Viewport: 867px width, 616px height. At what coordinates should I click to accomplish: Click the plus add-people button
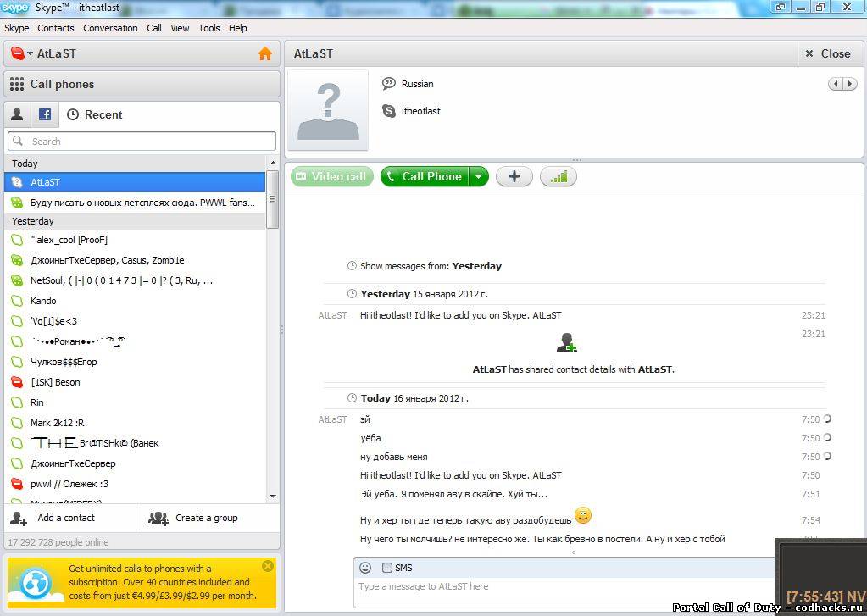click(514, 176)
